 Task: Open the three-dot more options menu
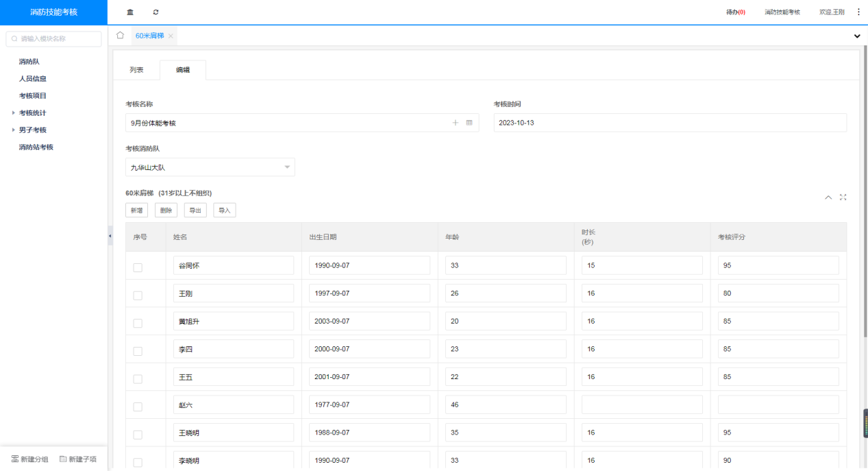click(x=858, y=12)
